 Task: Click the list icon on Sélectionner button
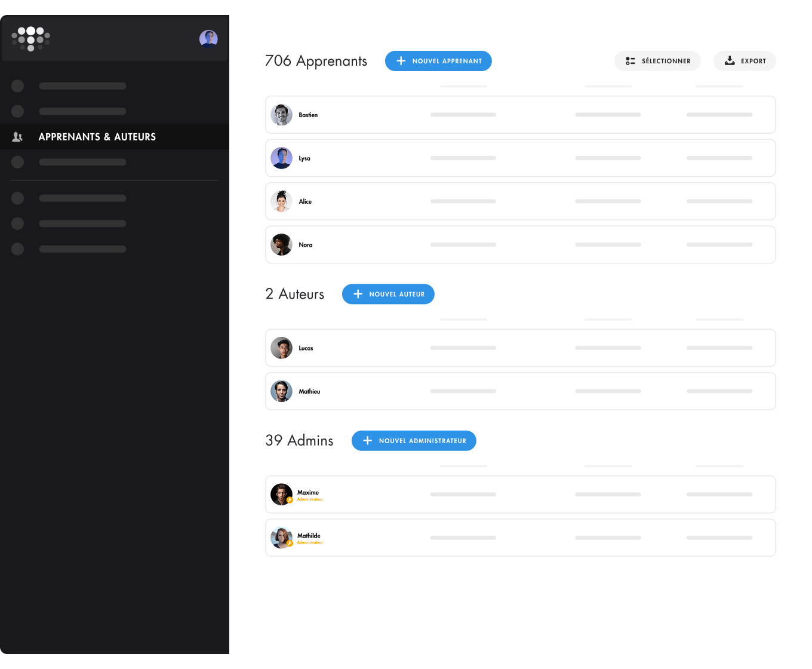point(630,61)
